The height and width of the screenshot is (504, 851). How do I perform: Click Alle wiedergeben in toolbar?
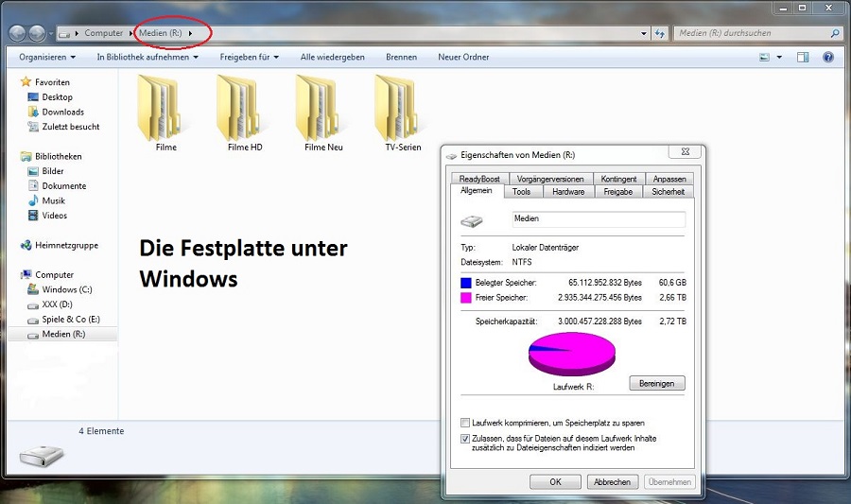pyautogui.click(x=332, y=57)
